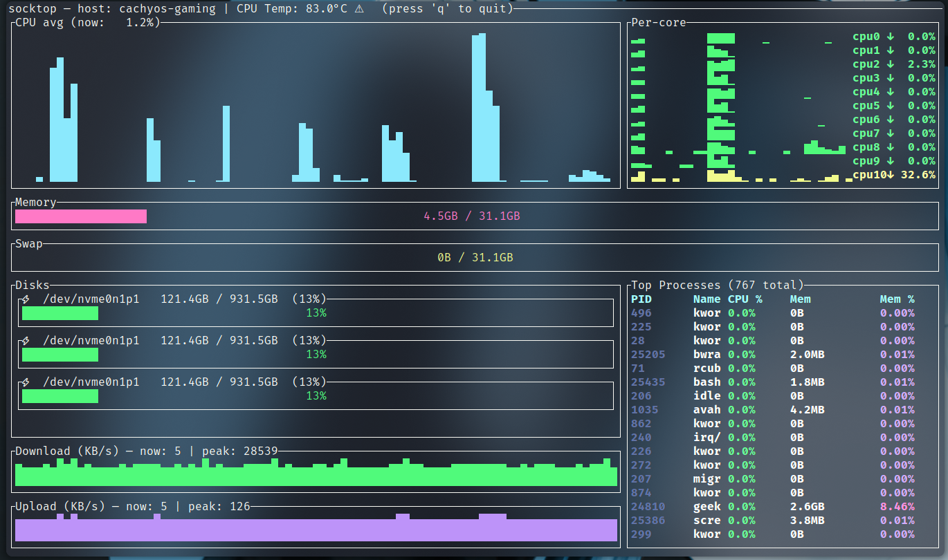This screenshot has height=560, width=948.
Task: Click the Swap usage text 0B / 31.1GB
Action: coord(475,258)
